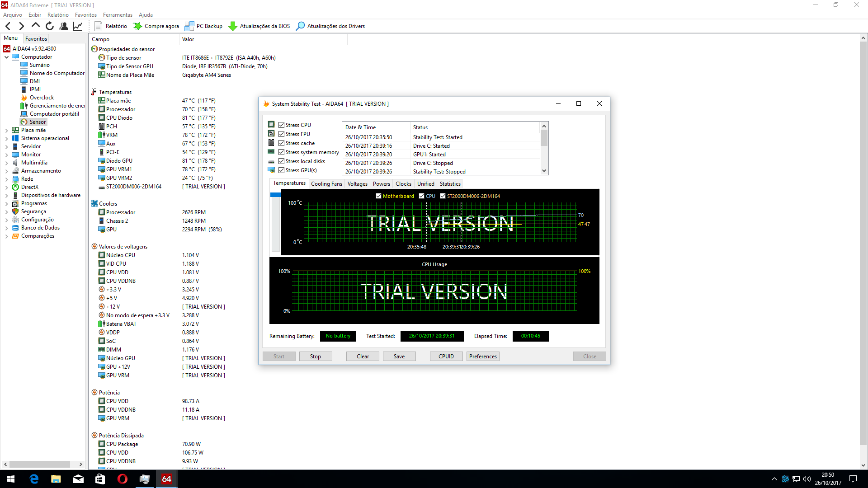Select IPMI tree item

[x=35, y=89]
